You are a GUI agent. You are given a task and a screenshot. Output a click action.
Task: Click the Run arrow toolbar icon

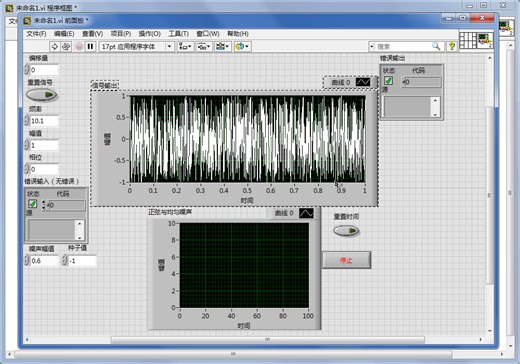coord(55,46)
